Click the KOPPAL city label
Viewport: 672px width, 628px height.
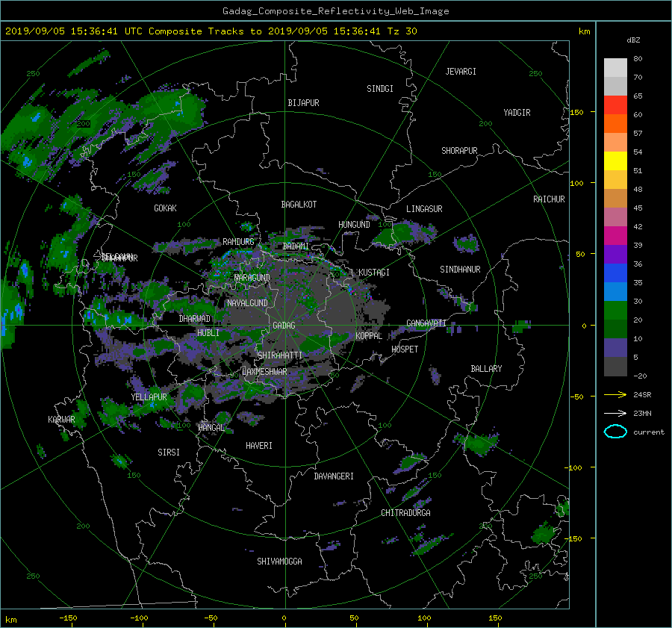(x=369, y=336)
